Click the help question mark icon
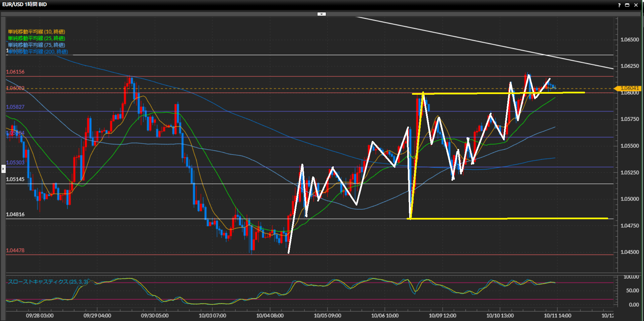Viewport: 644px width, 321px height. [x=619, y=5]
